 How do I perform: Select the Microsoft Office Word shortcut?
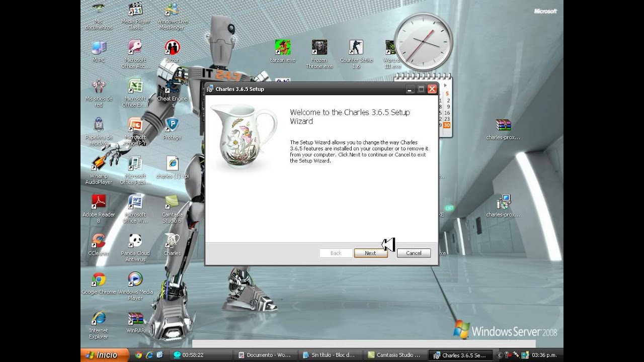point(135,209)
